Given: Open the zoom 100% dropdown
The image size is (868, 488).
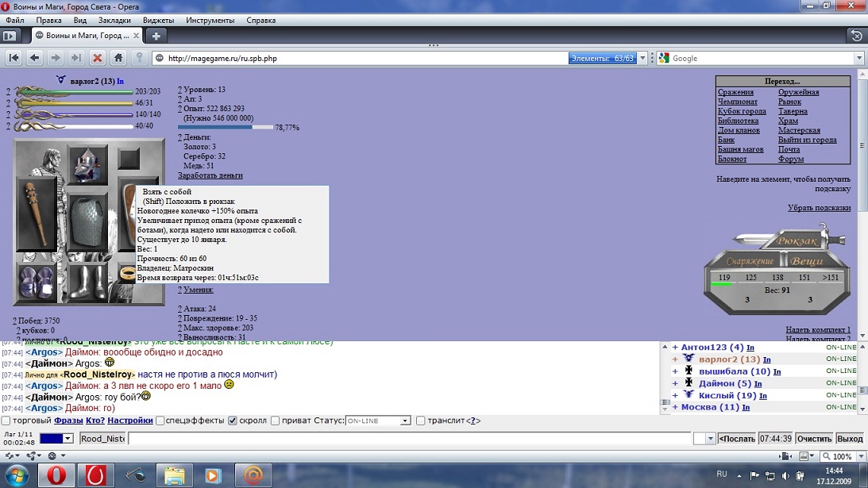Looking at the screenshot, I should point(861,456).
